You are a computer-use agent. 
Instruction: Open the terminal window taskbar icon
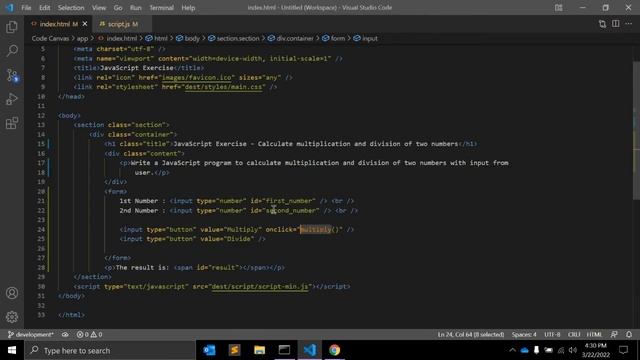click(x=284, y=350)
